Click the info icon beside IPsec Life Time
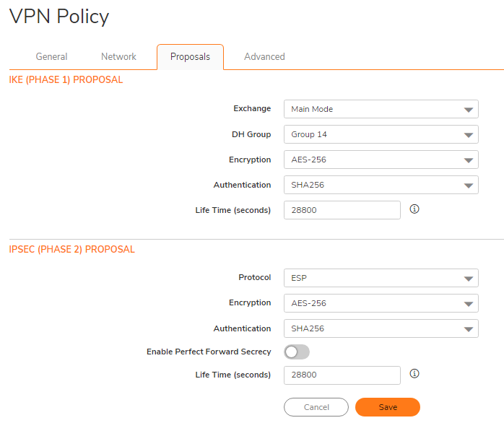This screenshot has width=504, height=423. click(x=414, y=374)
